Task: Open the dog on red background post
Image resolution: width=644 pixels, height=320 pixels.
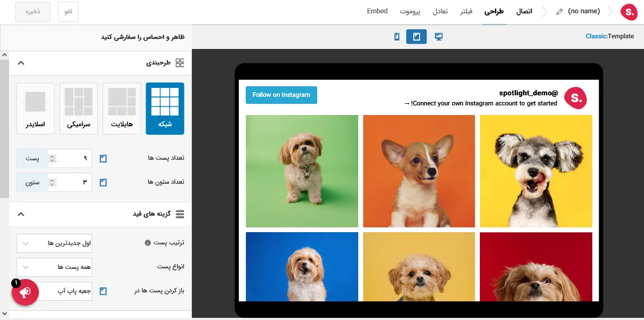Action: click(x=536, y=267)
